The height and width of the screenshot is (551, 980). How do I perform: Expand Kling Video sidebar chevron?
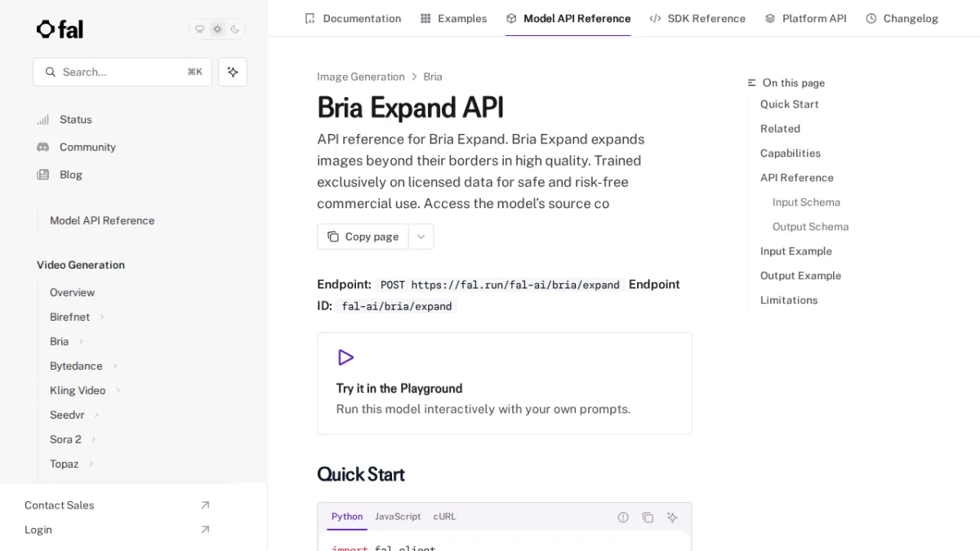coord(118,390)
